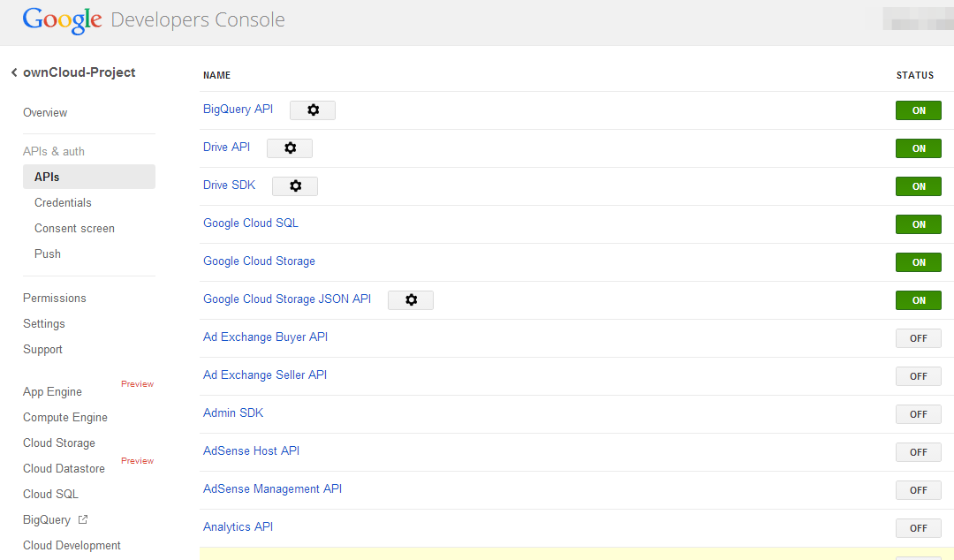This screenshot has width=954, height=560.
Task: Click Developers Console header text
Action: [198, 20]
